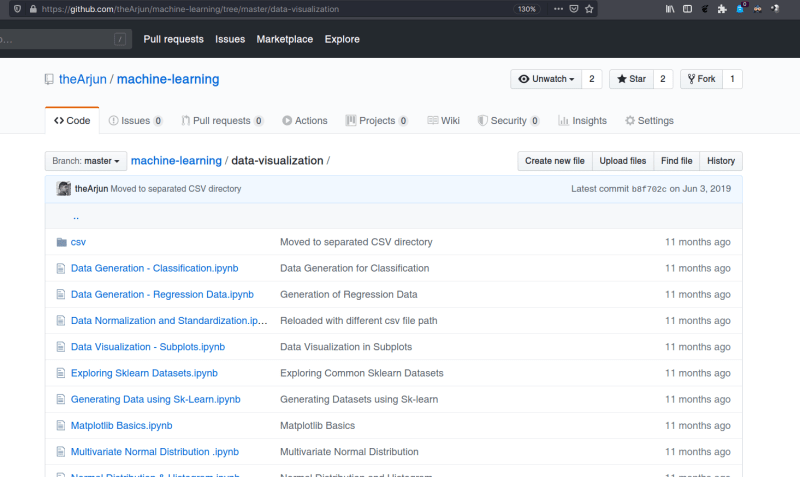Open the stargazers count of 2

(x=663, y=79)
